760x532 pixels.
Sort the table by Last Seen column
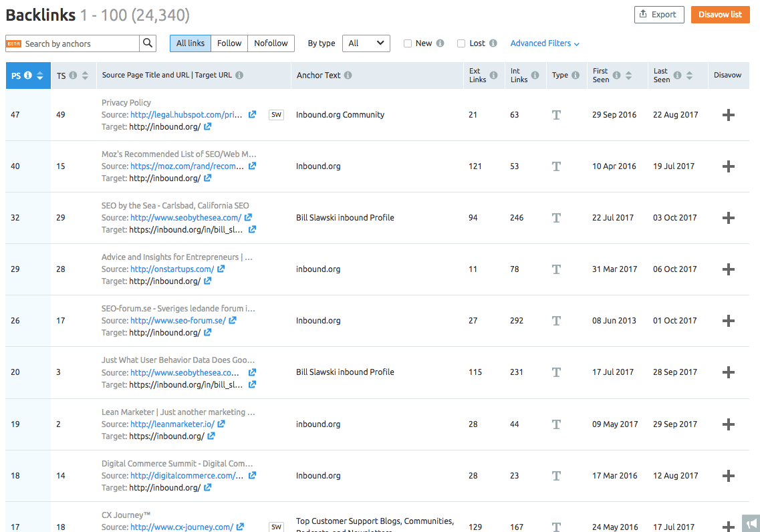(689, 76)
